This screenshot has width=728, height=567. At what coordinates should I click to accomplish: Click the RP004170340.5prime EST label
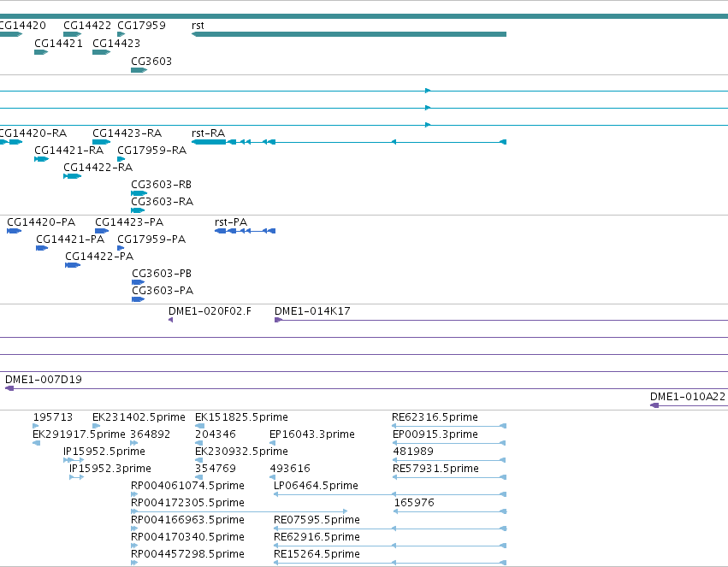tap(187, 538)
